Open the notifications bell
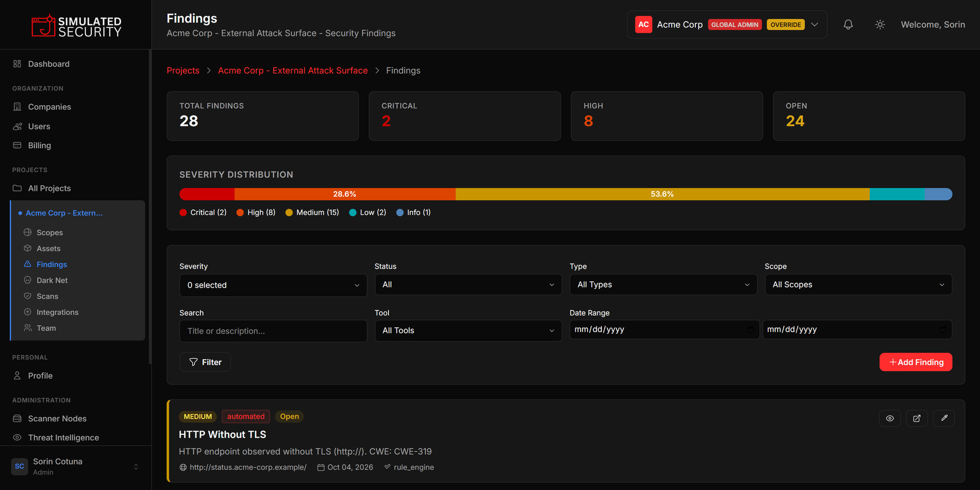This screenshot has width=980, height=490. coord(848,24)
